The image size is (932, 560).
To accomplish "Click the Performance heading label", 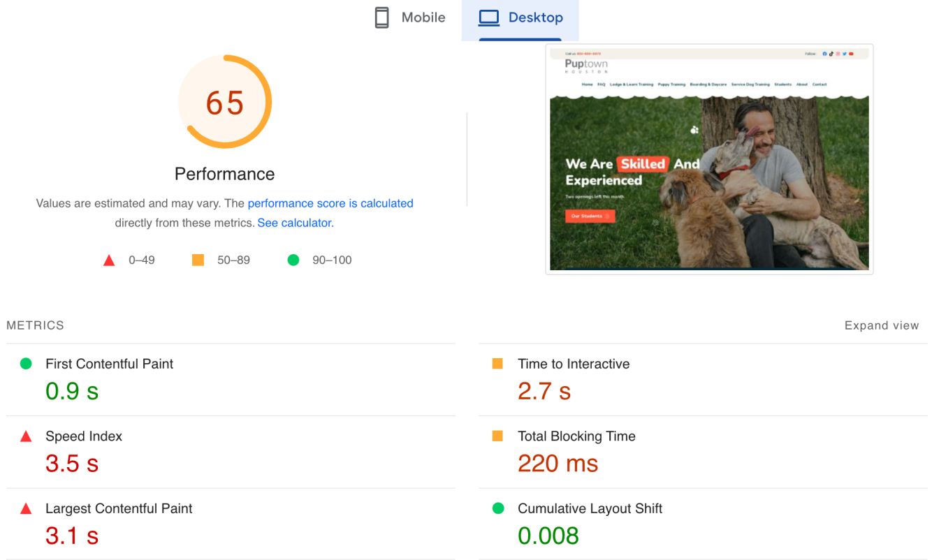I will (225, 174).
